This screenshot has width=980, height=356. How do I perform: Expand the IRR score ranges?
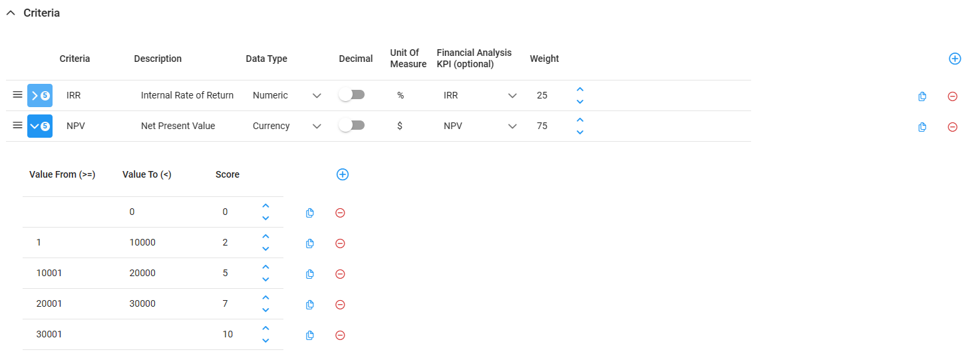click(x=40, y=96)
